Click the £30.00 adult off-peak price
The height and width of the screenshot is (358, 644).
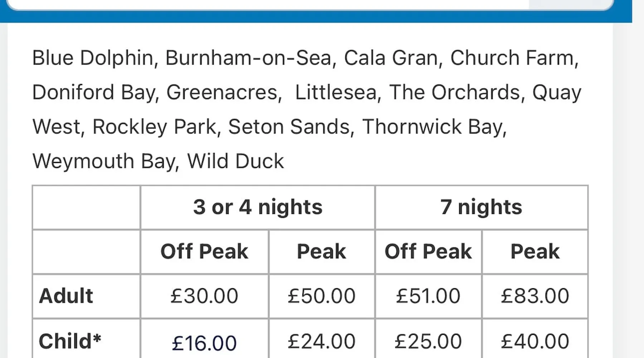[204, 296]
